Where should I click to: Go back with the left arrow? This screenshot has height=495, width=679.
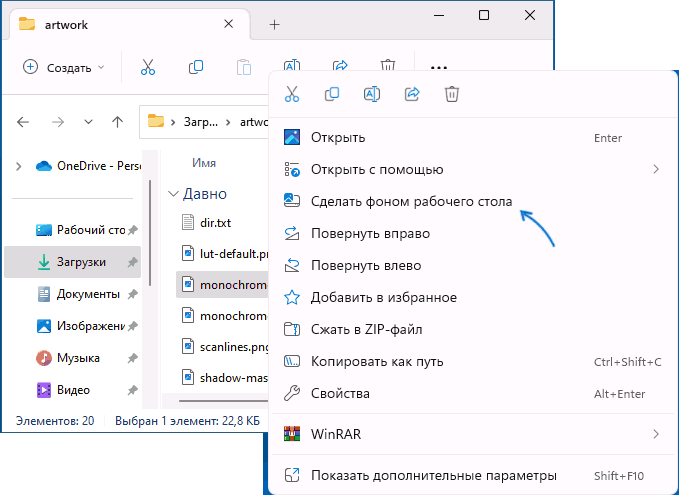point(23,122)
